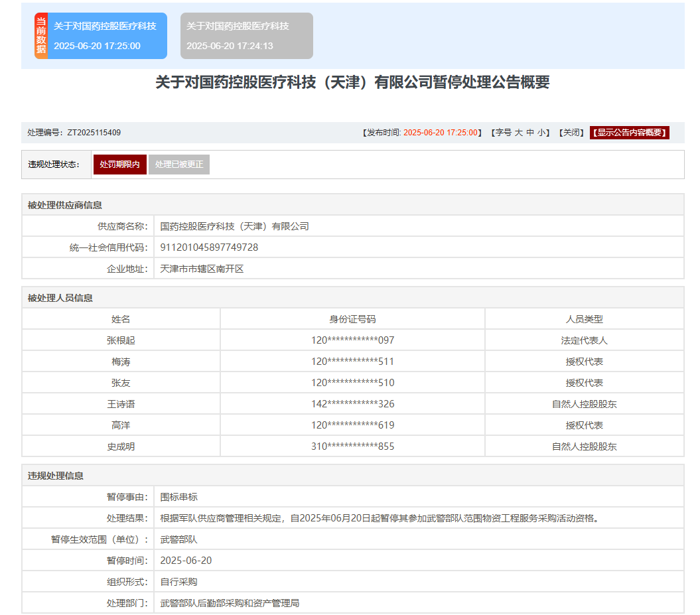Click 法定代表人 in 张根起's row

(x=585, y=340)
